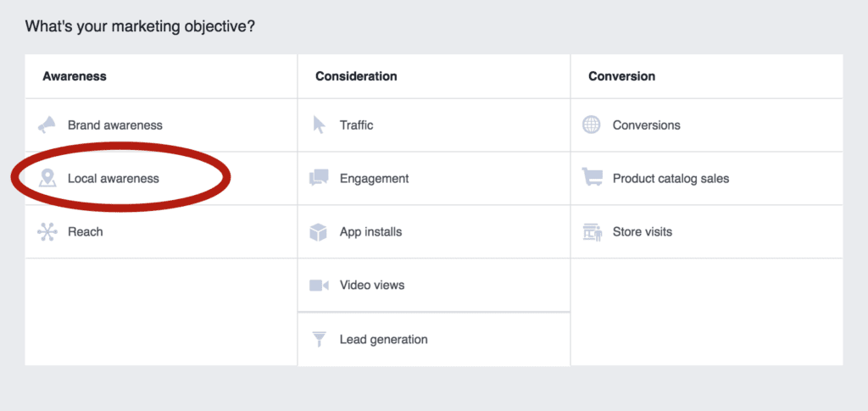868x411 pixels.
Task: Click the Engagement chat bubbles icon
Action: [319, 179]
